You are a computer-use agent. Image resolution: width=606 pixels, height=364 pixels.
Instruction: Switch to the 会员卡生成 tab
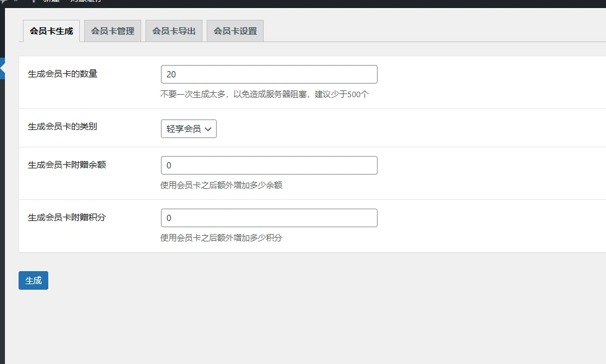coord(51,31)
